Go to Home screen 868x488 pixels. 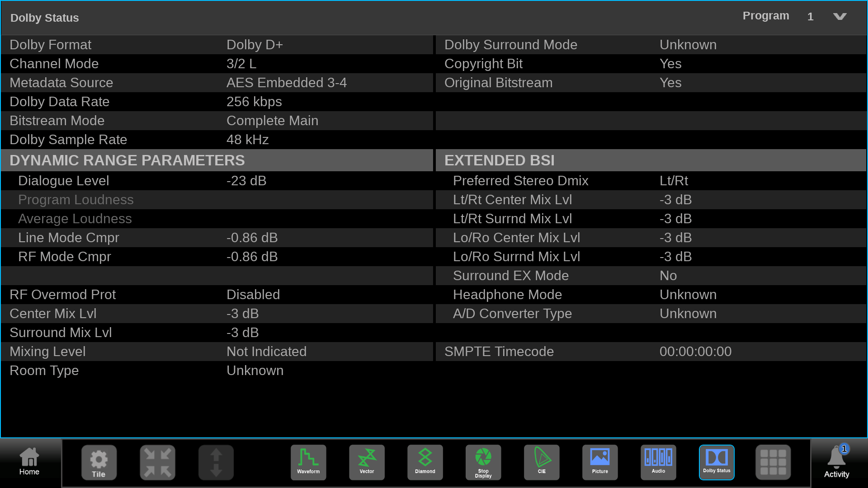coord(29,462)
